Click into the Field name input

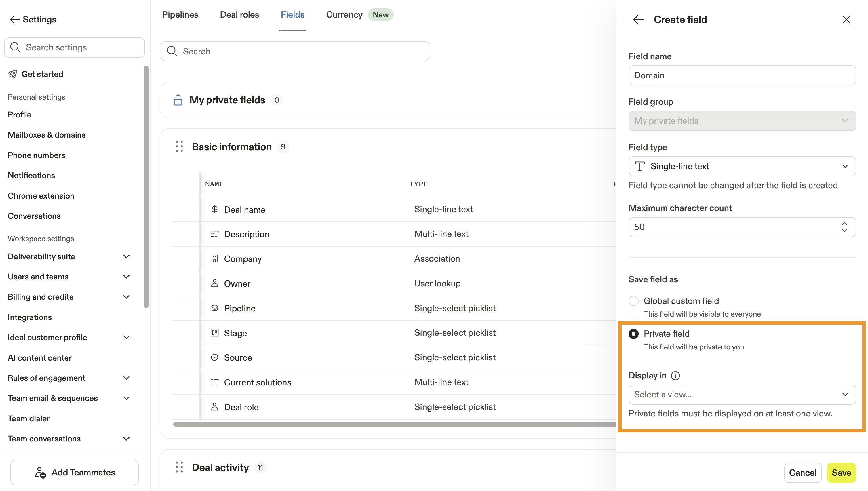pos(742,75)
